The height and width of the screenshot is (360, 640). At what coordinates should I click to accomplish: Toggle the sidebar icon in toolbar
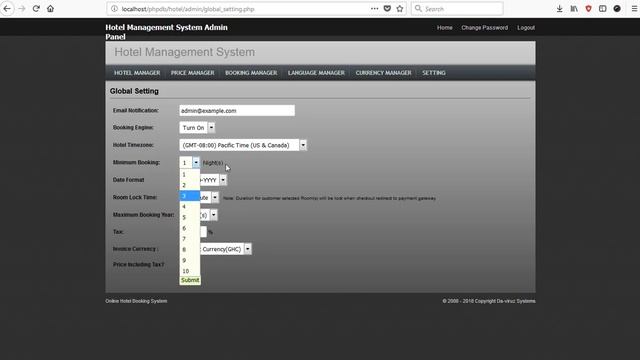[x=602, y=9]
